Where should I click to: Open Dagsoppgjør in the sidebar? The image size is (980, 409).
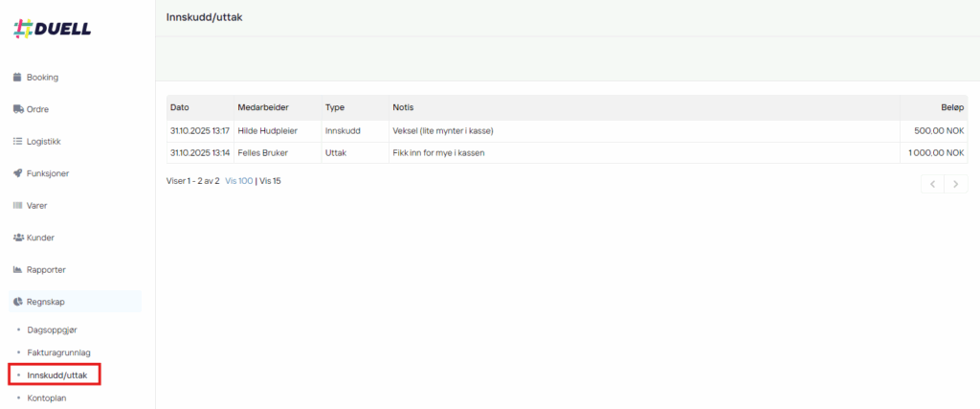coord(53,329)
